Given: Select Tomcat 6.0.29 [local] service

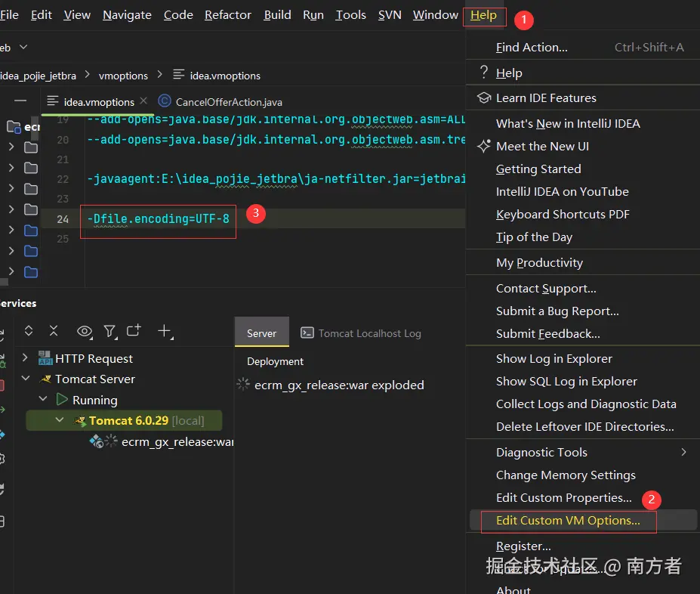Looking at the screenshot, I should [x=124, y=420].
